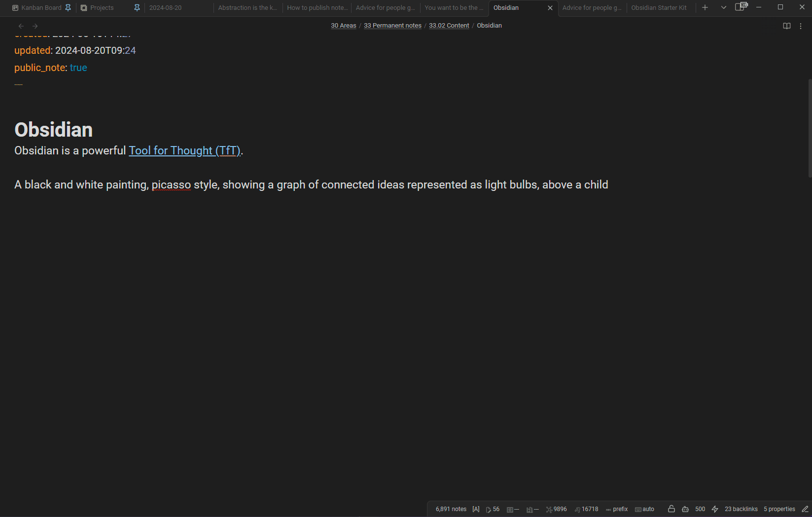Open the more options vertical dots menu

[801, 26]
